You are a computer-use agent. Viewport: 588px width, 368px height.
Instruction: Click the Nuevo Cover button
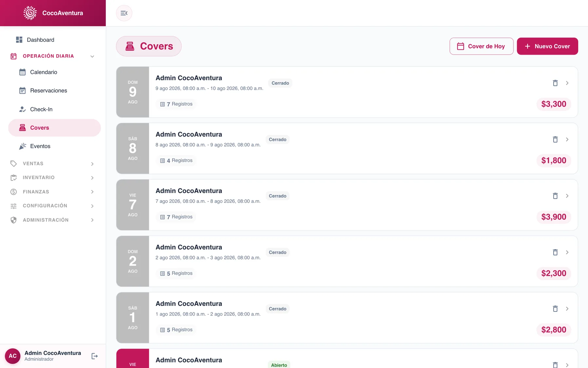point(547,46)
